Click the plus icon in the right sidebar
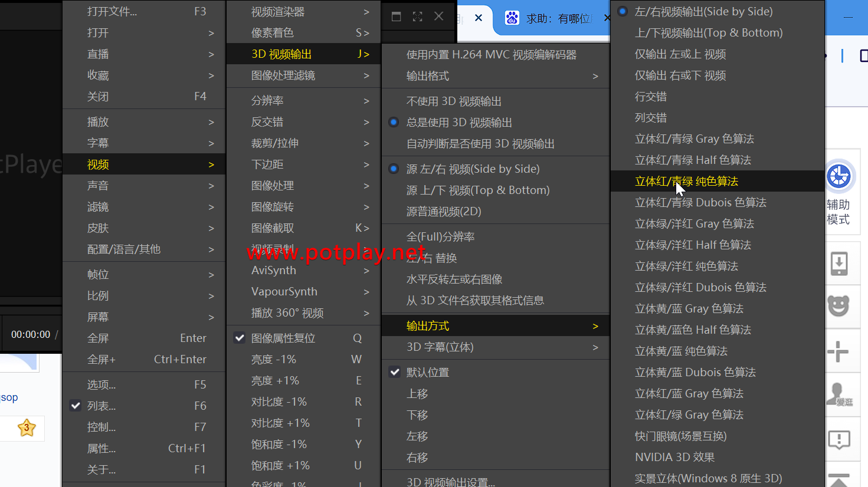The image size is (868, 487). coord(838,351)
